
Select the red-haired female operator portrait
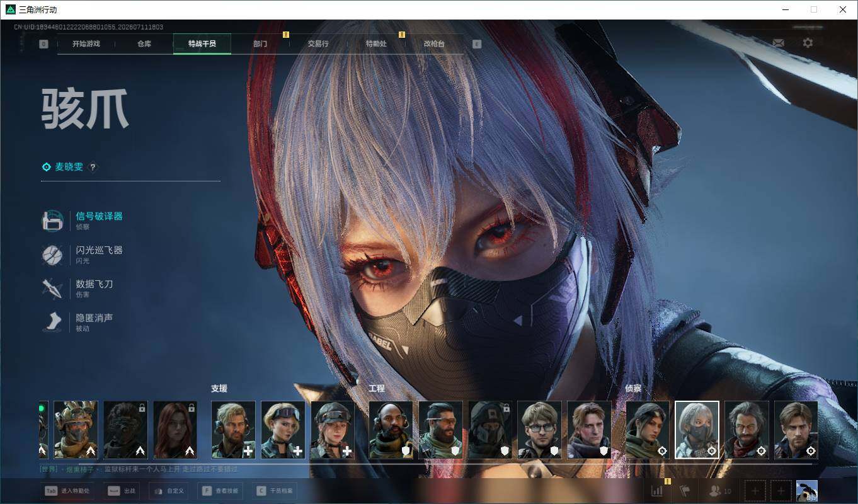click(x=175, y=430)
